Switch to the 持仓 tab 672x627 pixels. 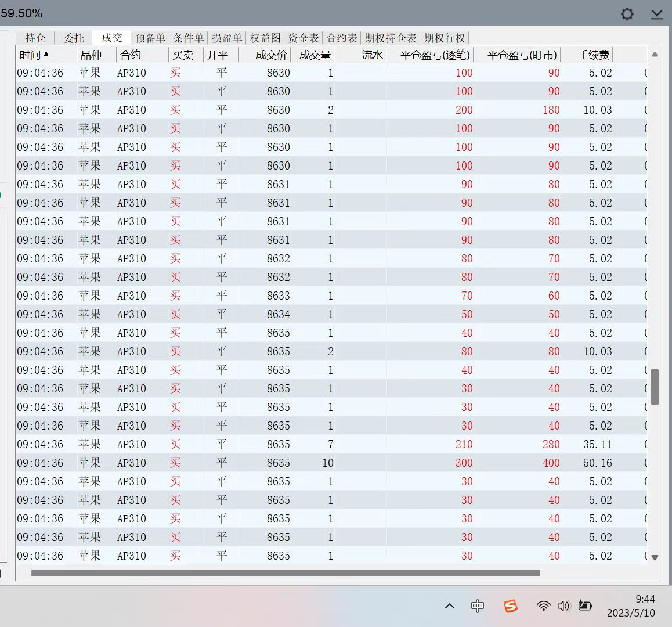click(x=35, y=38)
